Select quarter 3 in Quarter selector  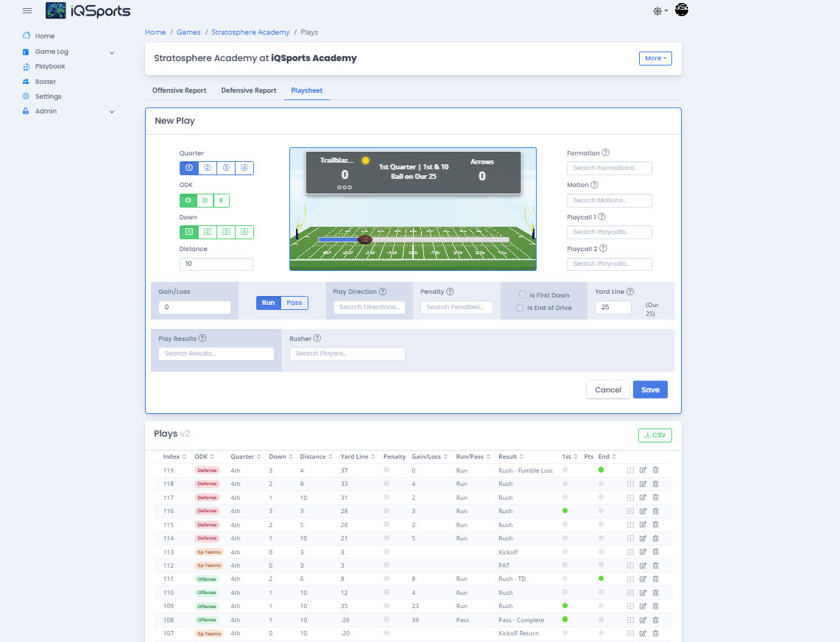coord(226,168)
